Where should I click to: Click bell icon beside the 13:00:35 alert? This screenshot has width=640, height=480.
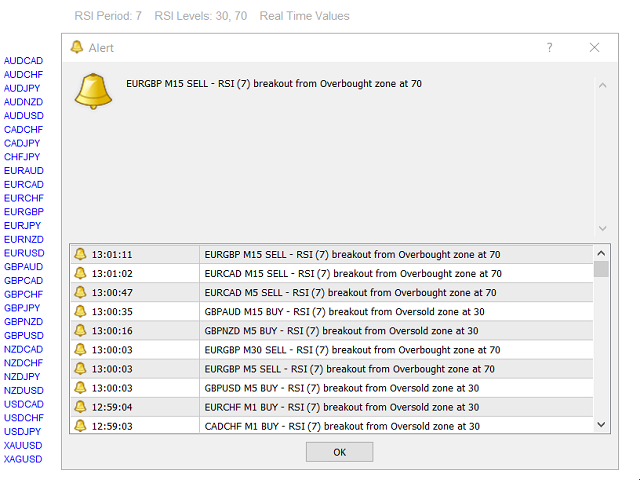[80, 311]
